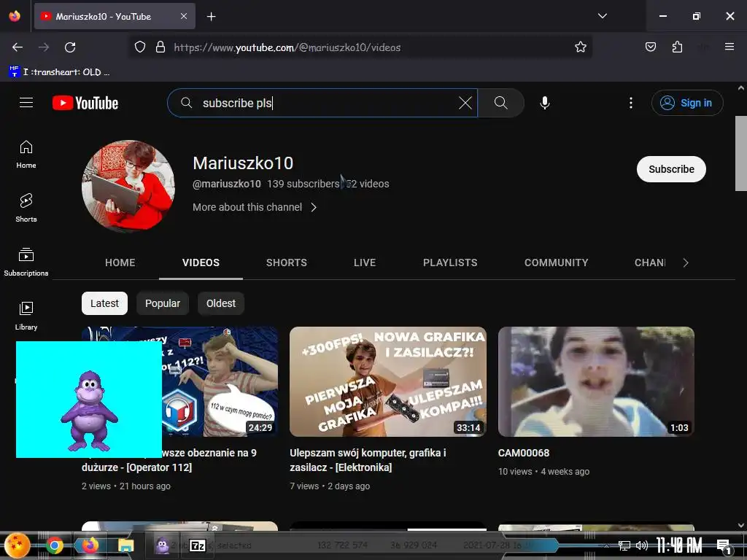Viewport: 747px width, 560px height.
Task: Sort videos by Popular
Action: coord(163,303)
